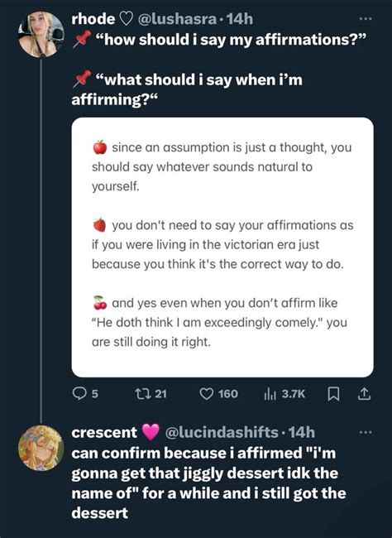
Task: Open the crescent display name
Action: click(104, 432)
